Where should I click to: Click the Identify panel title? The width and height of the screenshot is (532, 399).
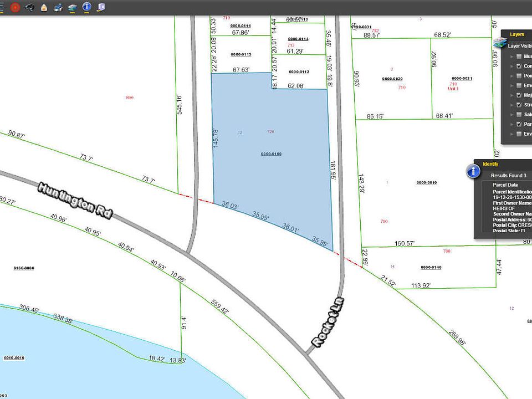(x=490, y=164)
